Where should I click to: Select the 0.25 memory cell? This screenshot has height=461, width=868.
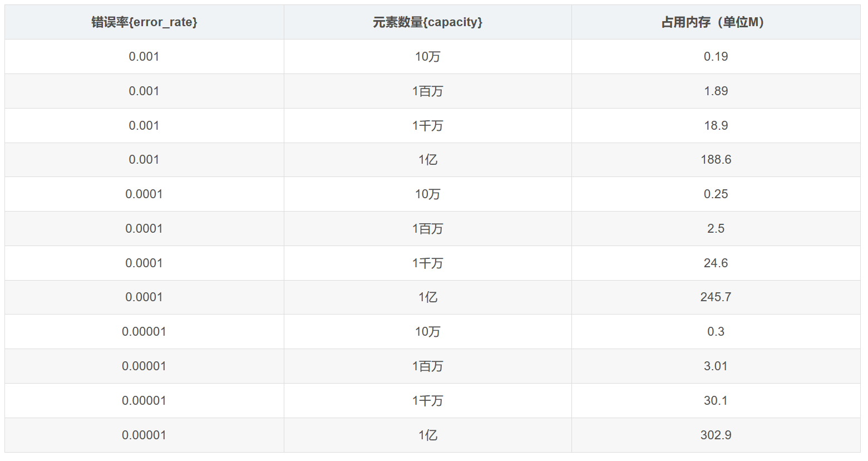(x=716, y=194)
